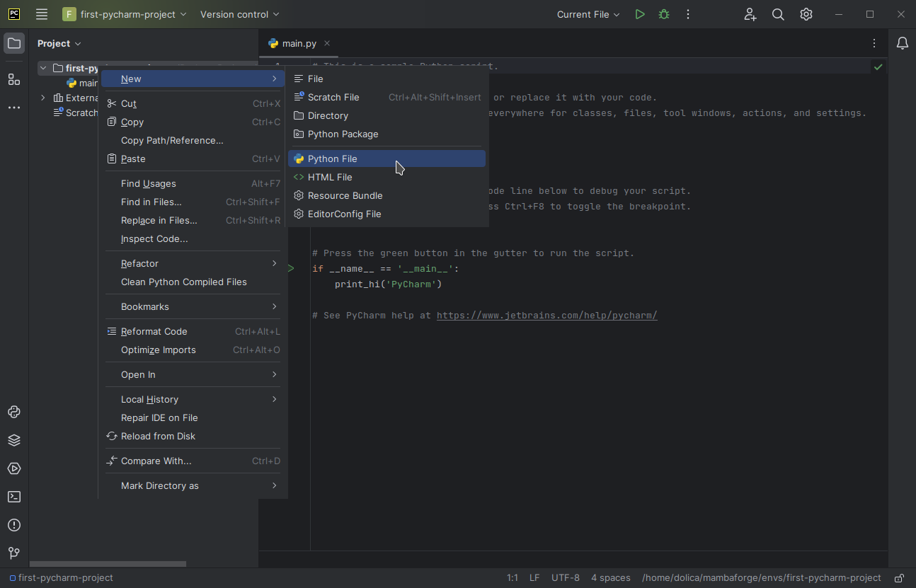Click the Run green play icon

pyautogui.click(x=640, y=14)
